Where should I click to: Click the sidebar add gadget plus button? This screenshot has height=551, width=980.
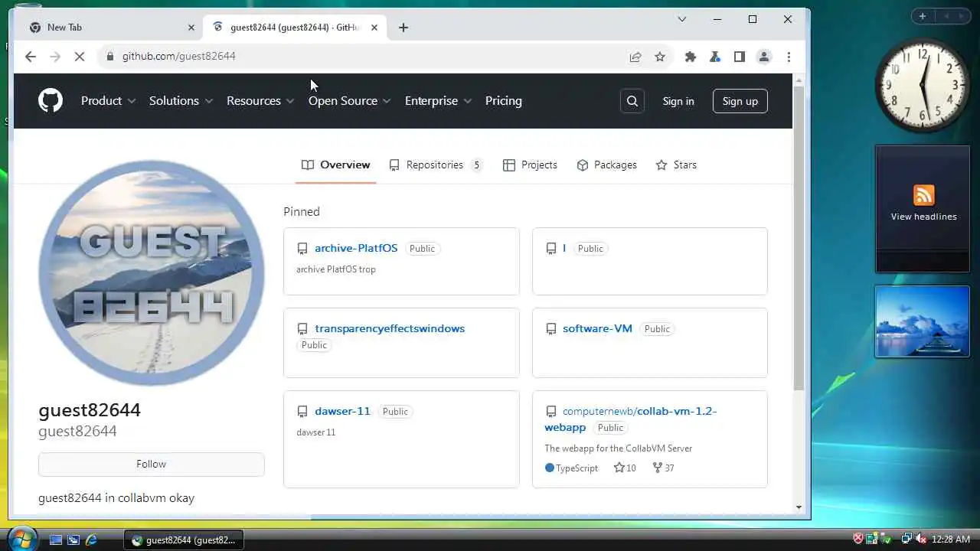click(x=923, y=16)
